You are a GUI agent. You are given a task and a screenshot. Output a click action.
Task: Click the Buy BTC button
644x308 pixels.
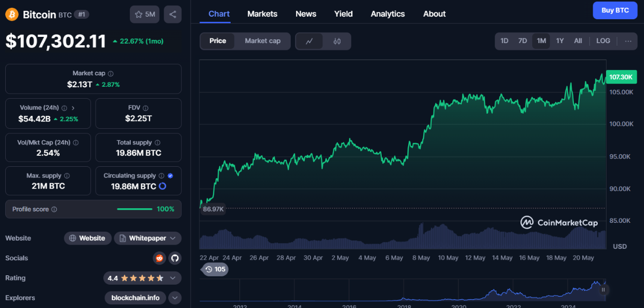tap(615, 10)
